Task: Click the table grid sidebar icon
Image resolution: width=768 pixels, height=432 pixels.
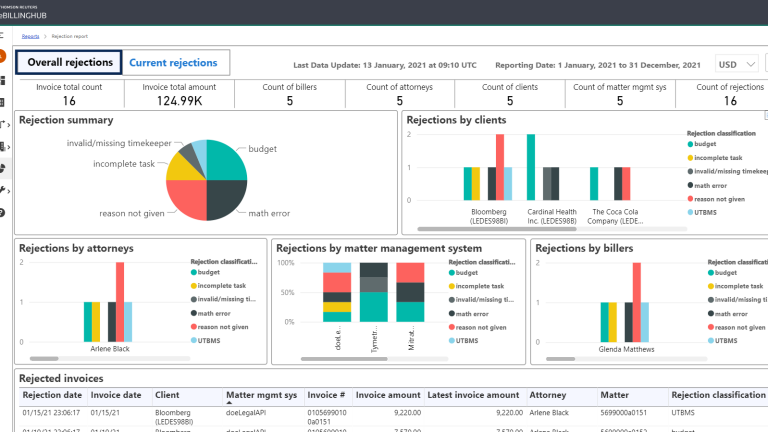Action: 2,102
